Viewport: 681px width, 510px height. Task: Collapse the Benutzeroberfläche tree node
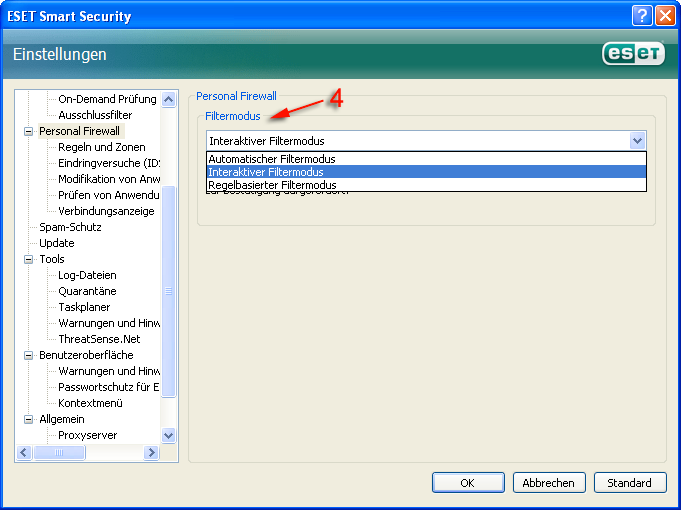28,355
